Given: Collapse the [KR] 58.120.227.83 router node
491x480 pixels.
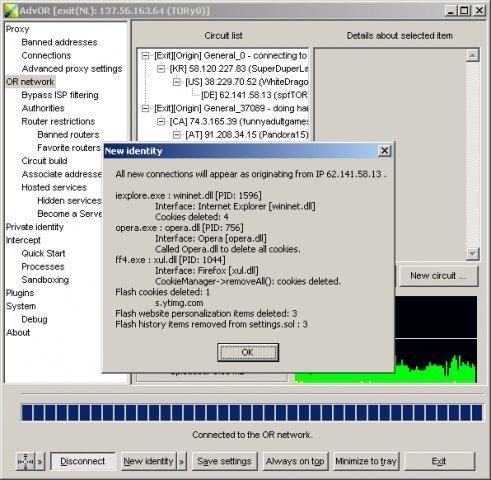Looking at the screenshot, I should (161, 69).
